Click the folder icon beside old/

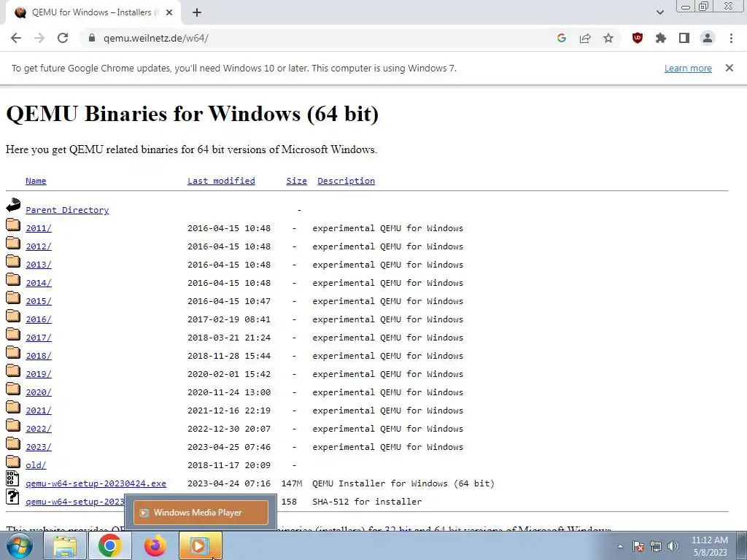[x=13, y=462]
